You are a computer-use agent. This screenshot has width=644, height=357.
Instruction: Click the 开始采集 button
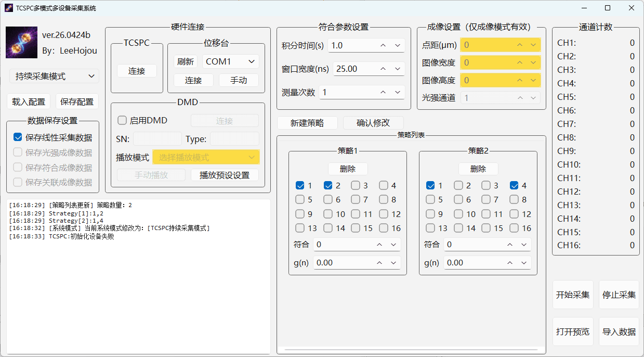click(x=573, y=295)
